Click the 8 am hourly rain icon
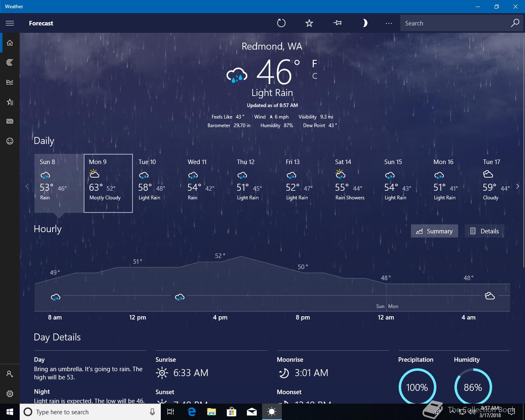Viewport: 525px width, 420px height. (x=55, y=297)
